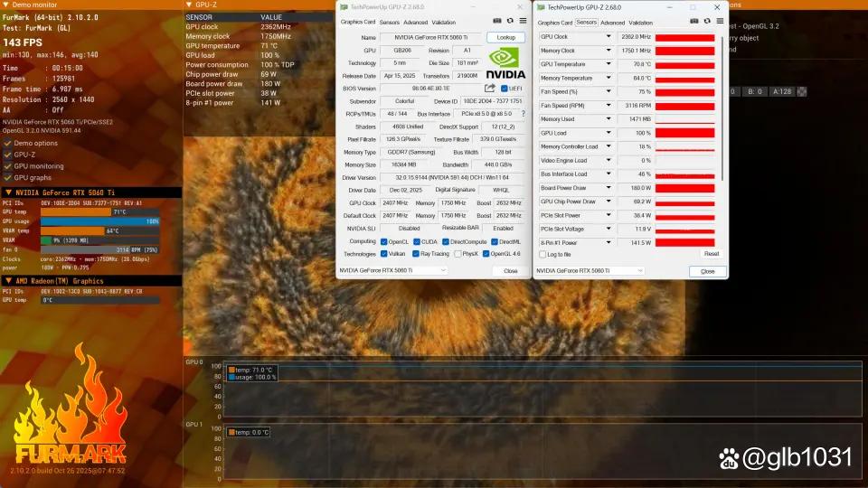Viewport: 868px width, 488px height.
Task: Click Close button in Sensors window
Action: pos(707,271)
